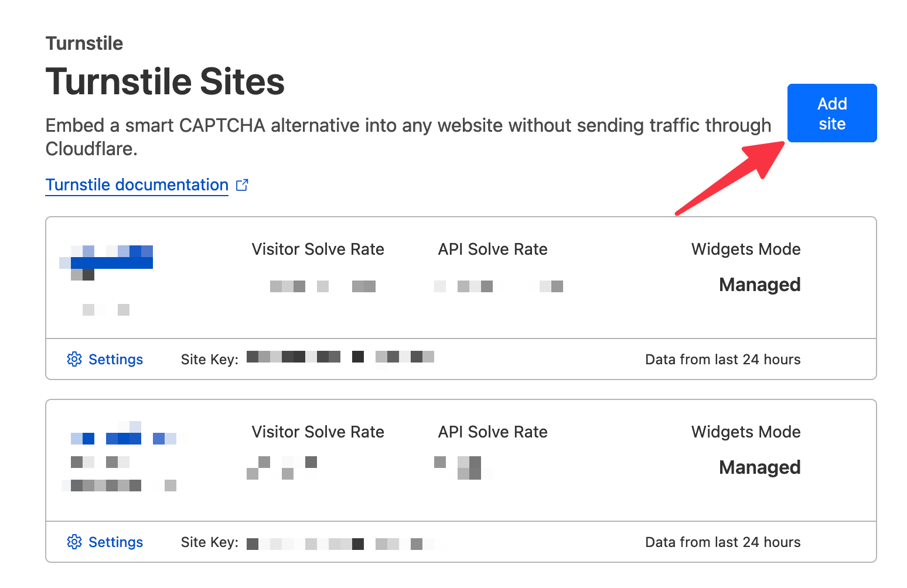Click the Widgets Mode label in first card

coord(746,249)
